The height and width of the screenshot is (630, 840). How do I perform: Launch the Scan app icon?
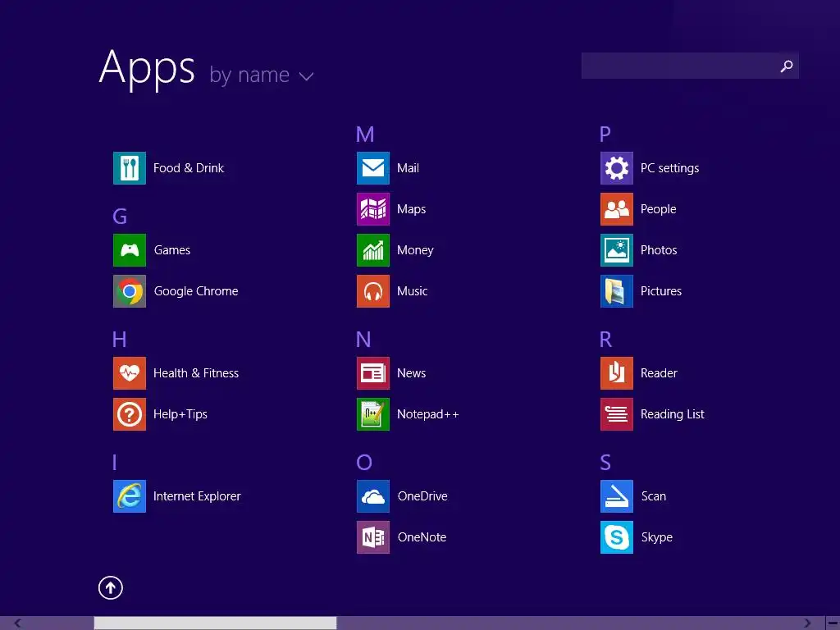[x=617, y=496]
